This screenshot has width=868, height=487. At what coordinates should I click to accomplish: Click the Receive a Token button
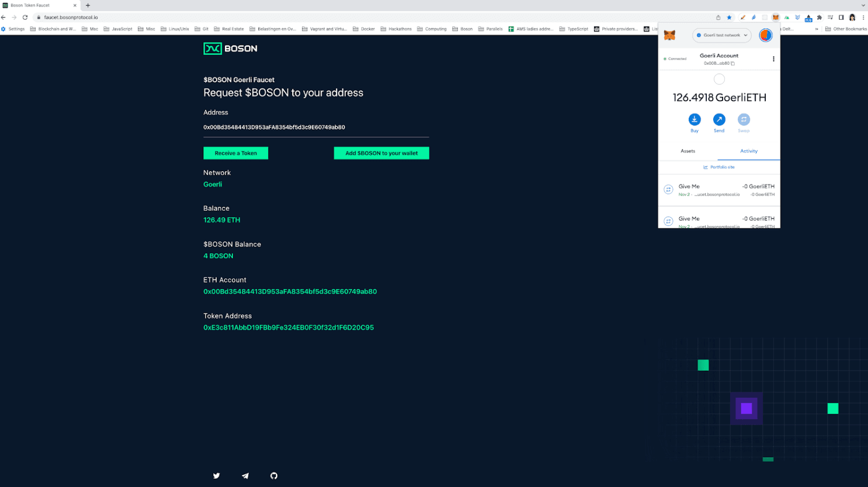click(x=235, y=153)
